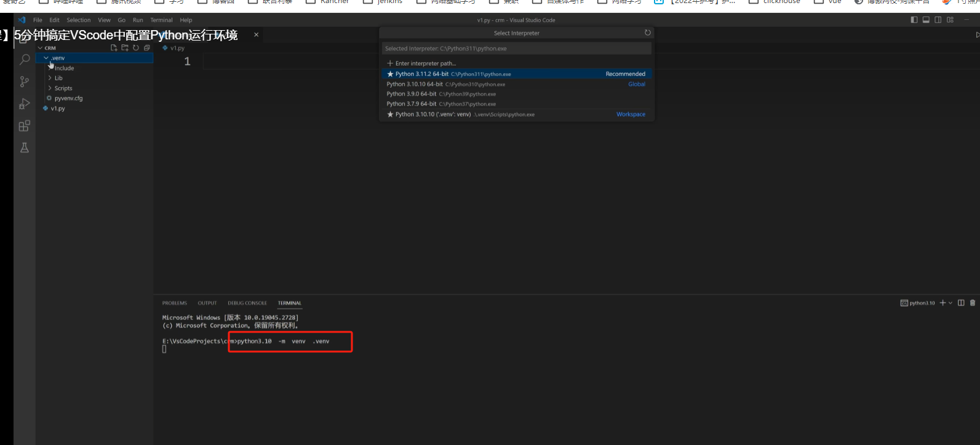
Task: Open the new terminal profile dropdown
Action: point(950,303)
